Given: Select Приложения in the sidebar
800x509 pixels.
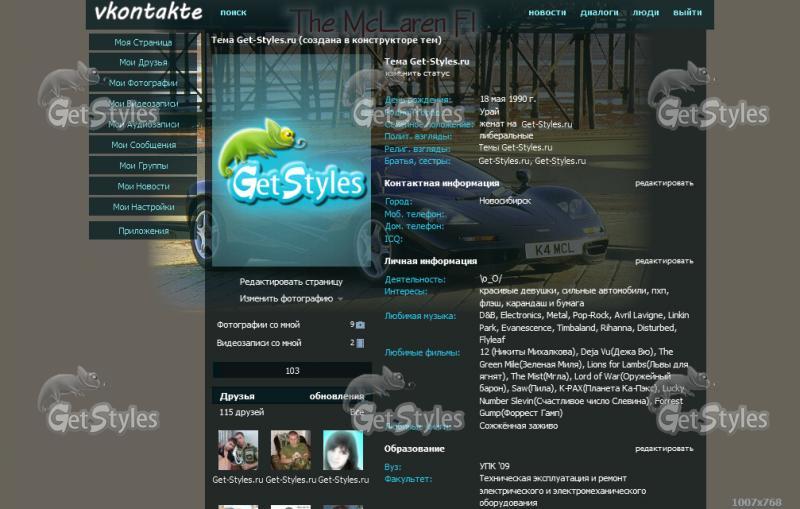Looking at the screenshot, I should click(143, 231).
